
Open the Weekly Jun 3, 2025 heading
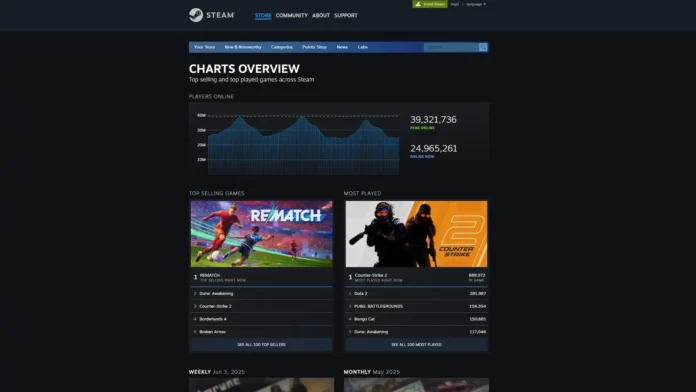coord(217,372)
